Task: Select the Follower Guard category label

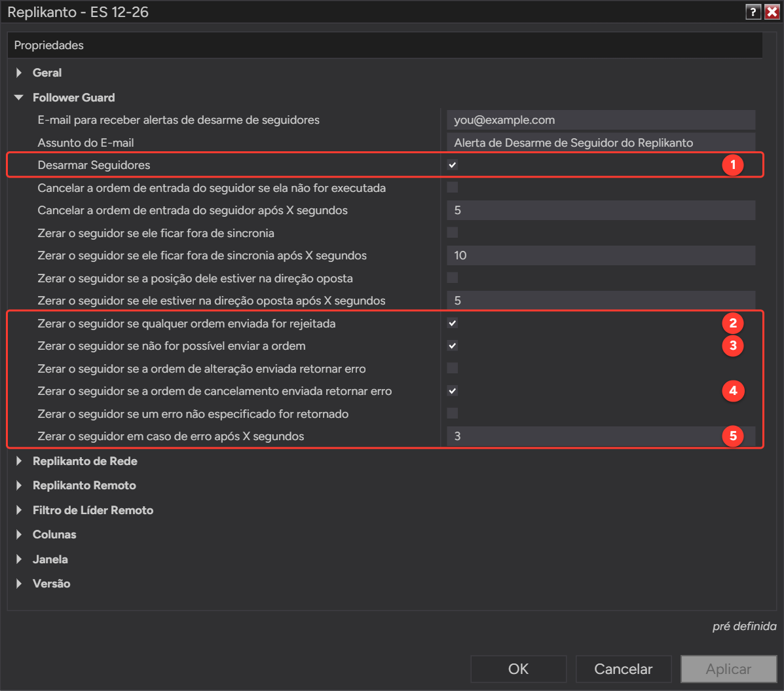Action: (73, 98)
